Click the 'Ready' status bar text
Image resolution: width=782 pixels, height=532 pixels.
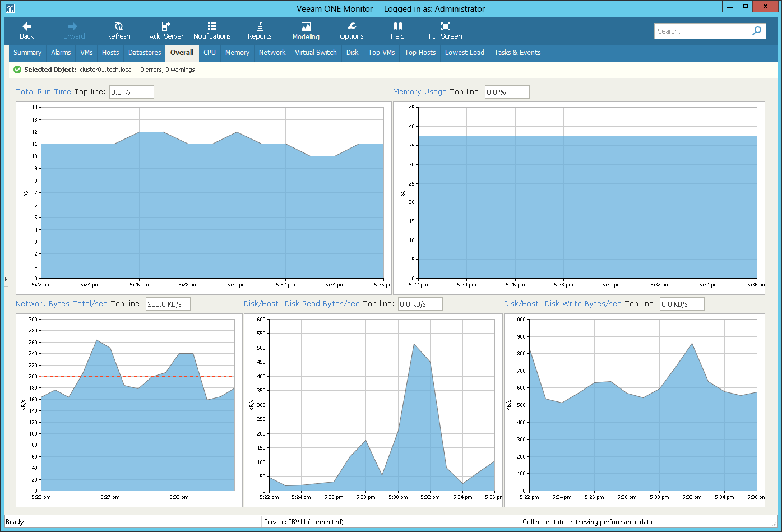[x=15, y=522]
